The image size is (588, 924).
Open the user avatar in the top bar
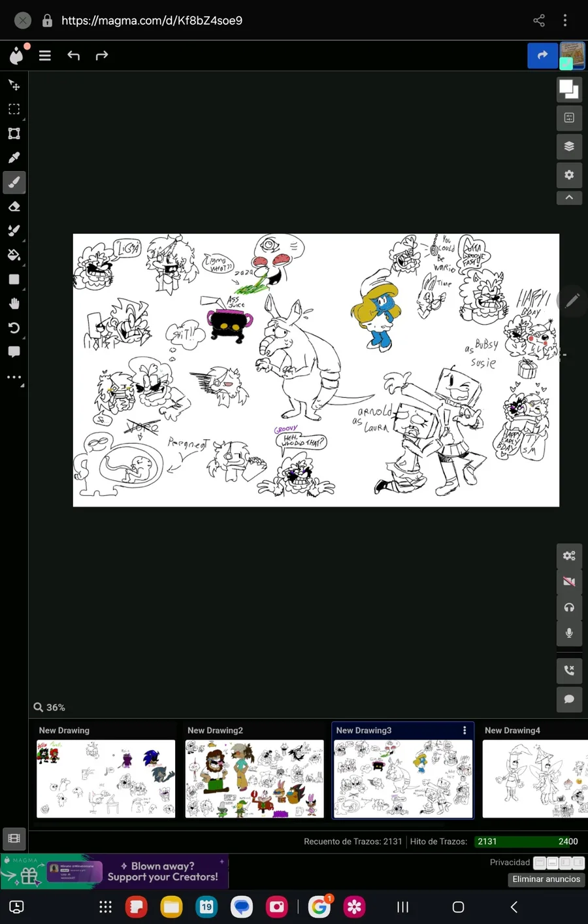click(x=572, y=56)
